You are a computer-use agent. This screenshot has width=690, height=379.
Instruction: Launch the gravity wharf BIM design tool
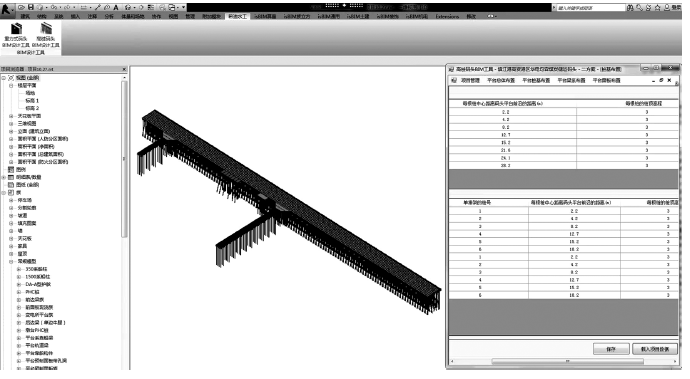pos(16,35)
